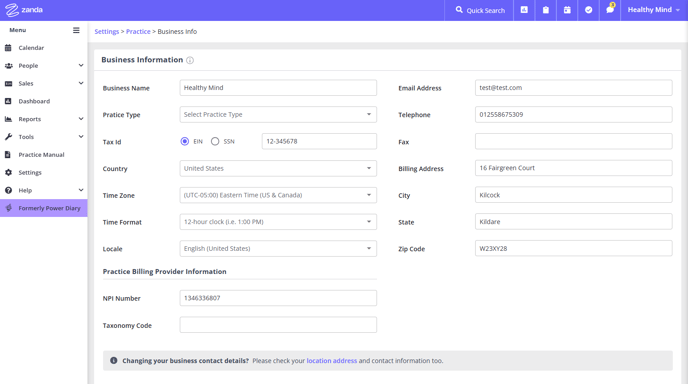Select the EIN radio button
Viewport: 688px width, 384px height.
[185, 141]
